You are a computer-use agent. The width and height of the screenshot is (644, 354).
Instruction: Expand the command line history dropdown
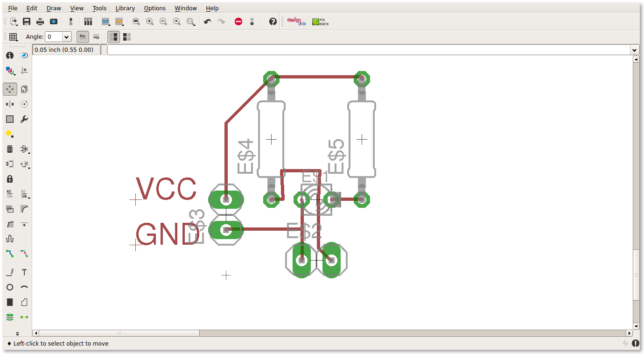click(634, 50)
